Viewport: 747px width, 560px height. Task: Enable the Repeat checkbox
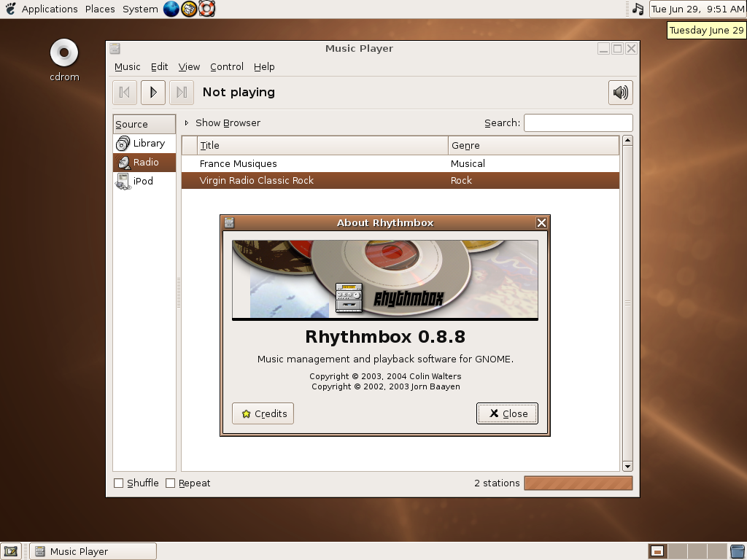[x=171, y=483]
